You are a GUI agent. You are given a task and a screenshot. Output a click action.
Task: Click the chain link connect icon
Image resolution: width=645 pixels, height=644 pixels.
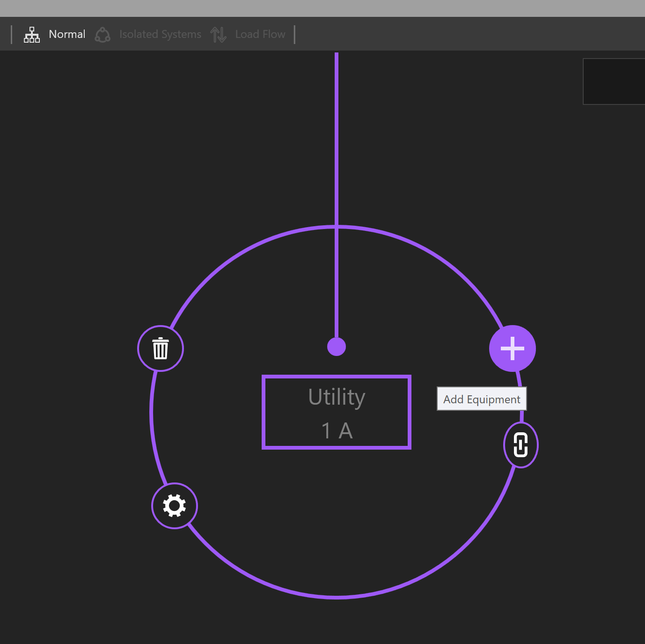click(521, 445)
